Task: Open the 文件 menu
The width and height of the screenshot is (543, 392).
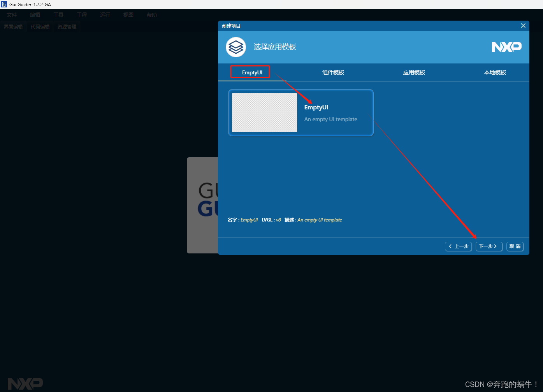Action: click(12, 15)
